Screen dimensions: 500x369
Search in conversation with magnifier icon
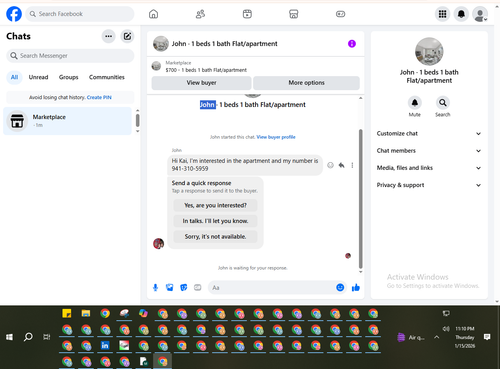click(x=443, y=103)
